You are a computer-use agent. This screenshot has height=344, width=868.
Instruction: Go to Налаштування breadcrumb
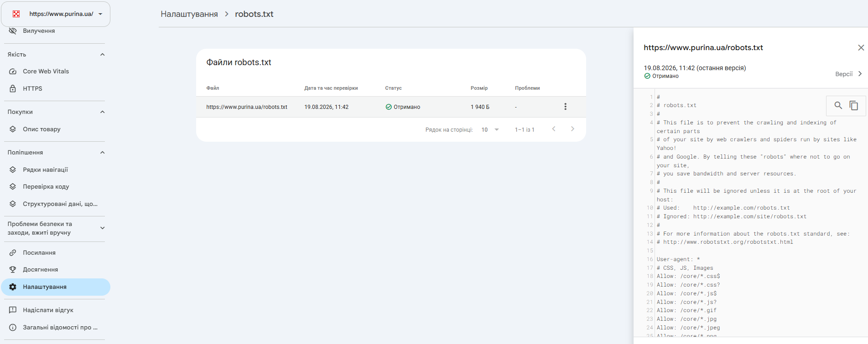[x=189, y=14]
